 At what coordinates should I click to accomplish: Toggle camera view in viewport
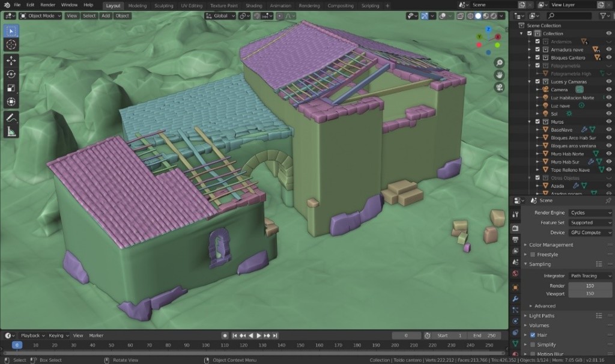(499, 88)
